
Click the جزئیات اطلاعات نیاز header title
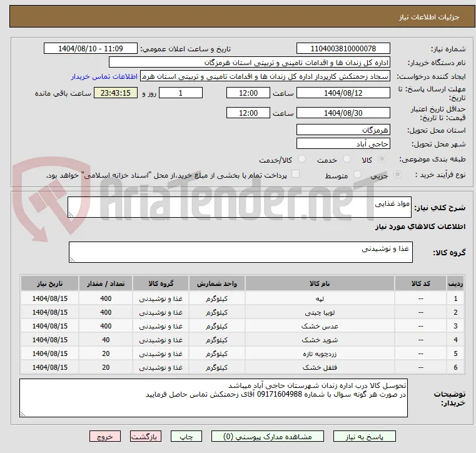pos(429,17)
